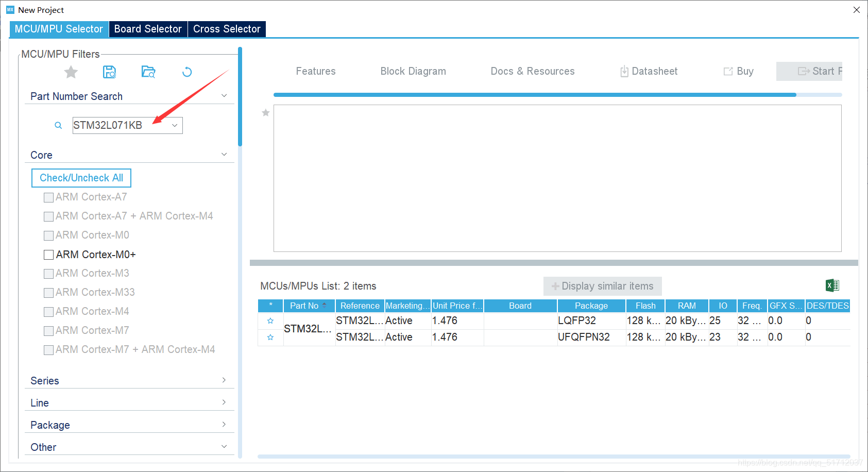Click the part number search magnifier icon
Screen dimensions: 868x472
tap(58, 125)
